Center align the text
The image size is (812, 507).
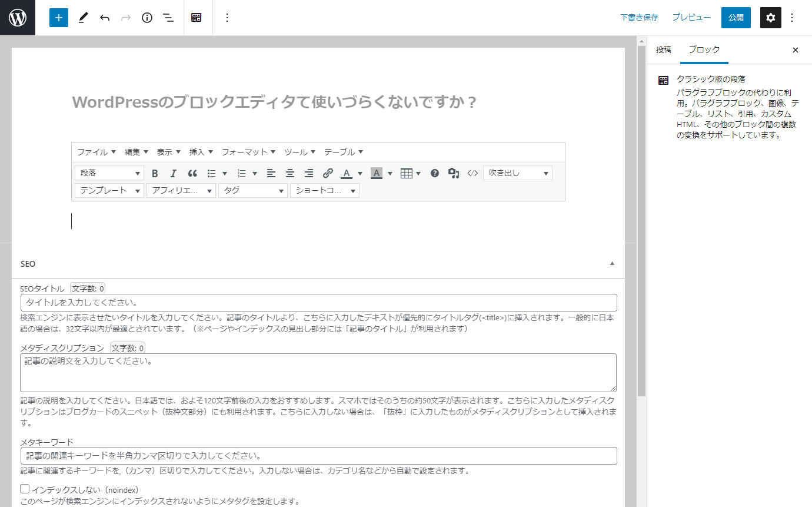(290, 173)
